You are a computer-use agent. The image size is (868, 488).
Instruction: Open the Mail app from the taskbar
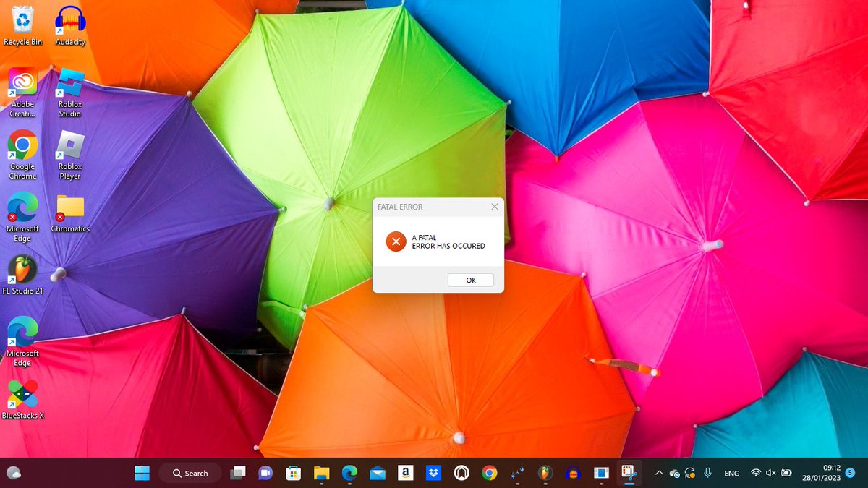click(378, 473)
